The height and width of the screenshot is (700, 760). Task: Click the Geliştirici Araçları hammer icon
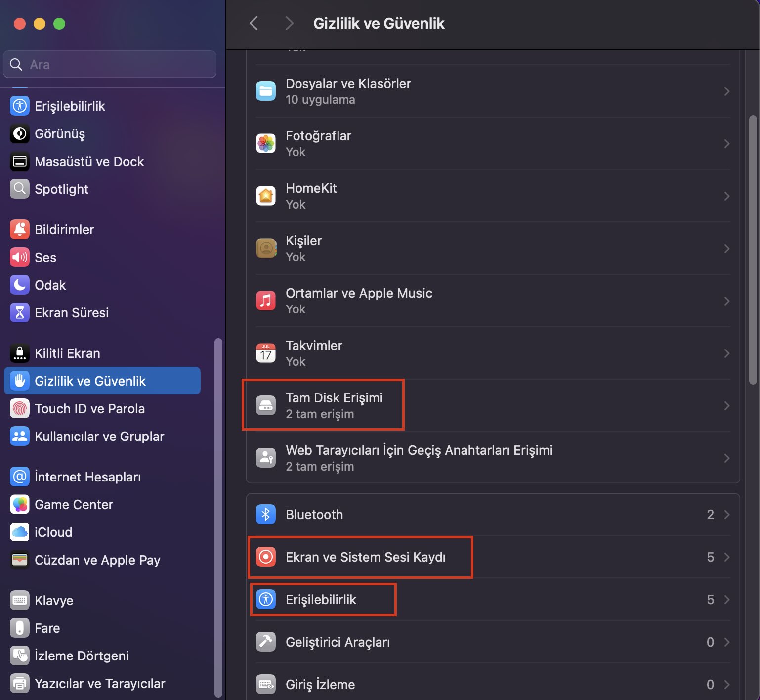[x=266, y=642]
